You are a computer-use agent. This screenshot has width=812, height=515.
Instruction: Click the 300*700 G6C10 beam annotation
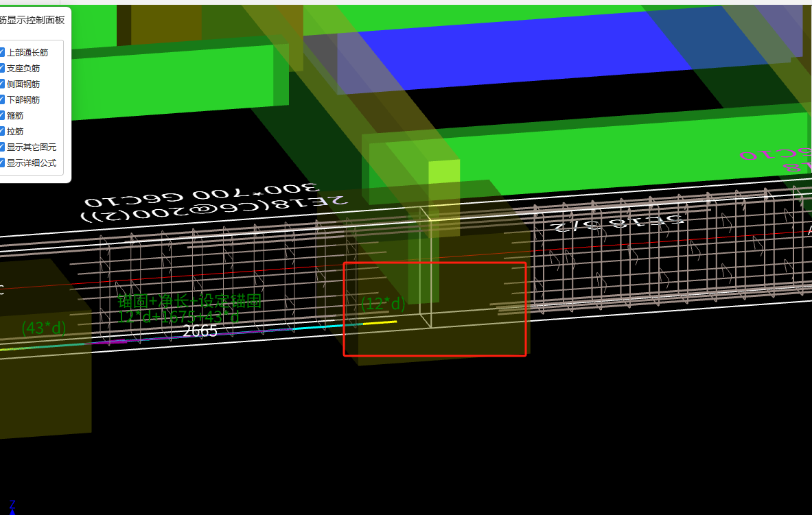coord(201,195)
